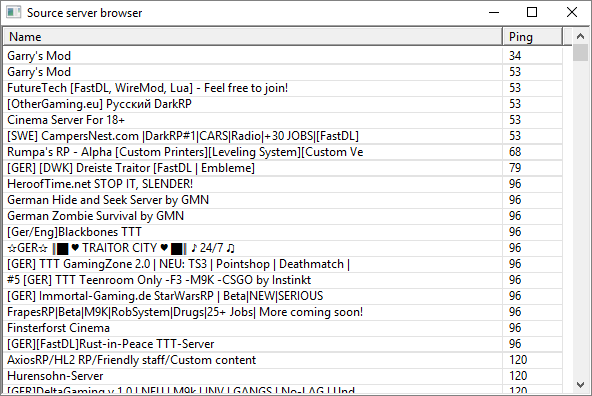Click ping 120 of the Hurensohn-Server row

coord(518,376)
